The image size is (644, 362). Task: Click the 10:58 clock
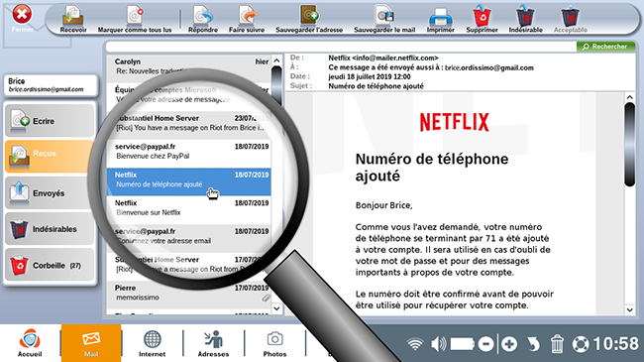615,343
